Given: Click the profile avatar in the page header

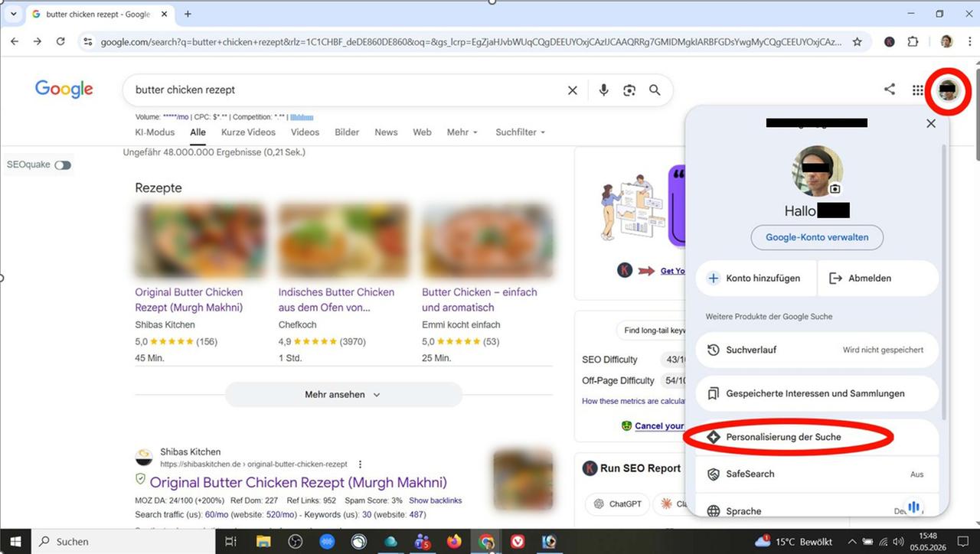Looking at the screenshot, I should tap(948, 90).
